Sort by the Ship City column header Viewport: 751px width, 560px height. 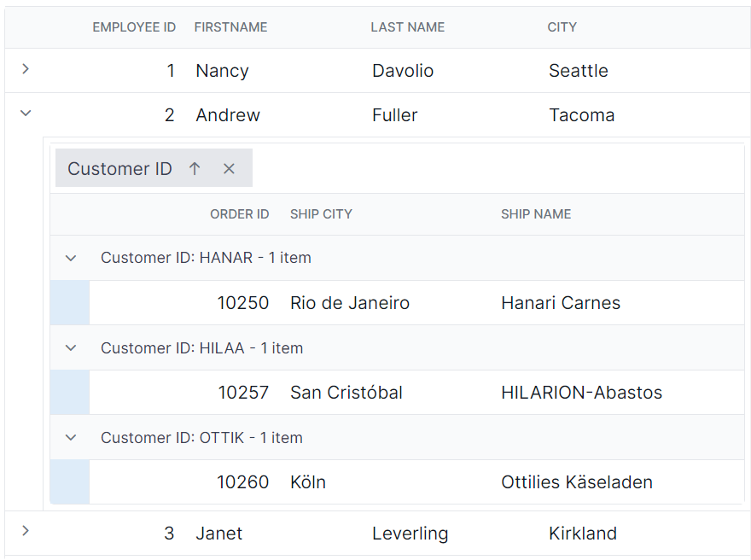pos(321,214)
